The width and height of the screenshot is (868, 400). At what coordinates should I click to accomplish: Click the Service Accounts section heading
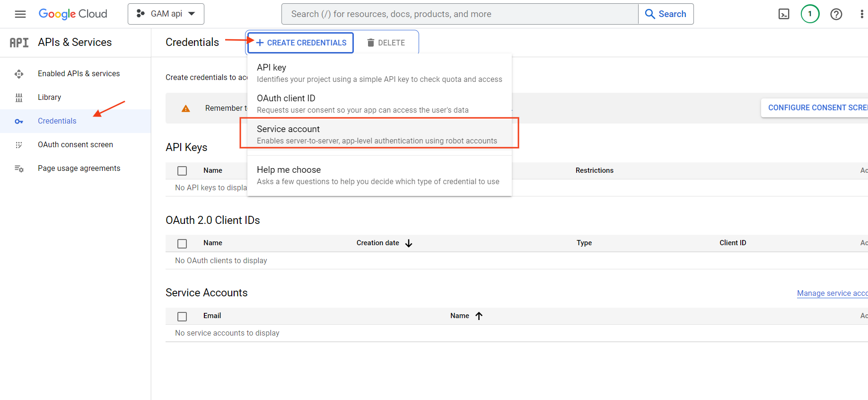coord(207,293)
